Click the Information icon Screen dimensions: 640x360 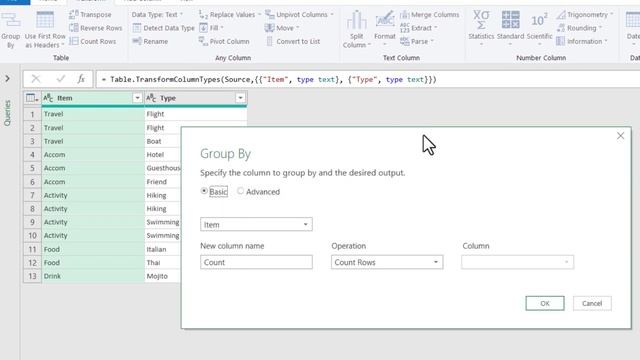coord(561,41)
